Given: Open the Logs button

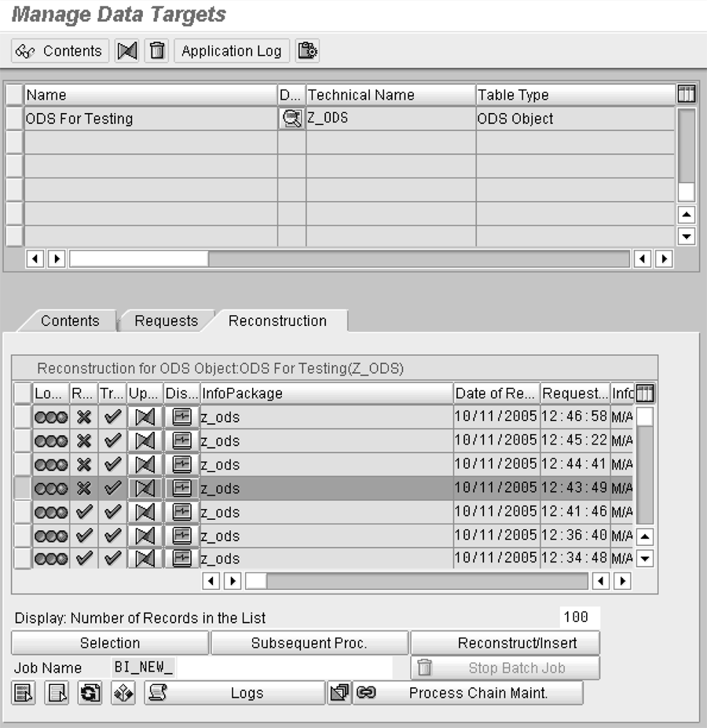Looking at the screenshot, I should click(x=235, y=693).
